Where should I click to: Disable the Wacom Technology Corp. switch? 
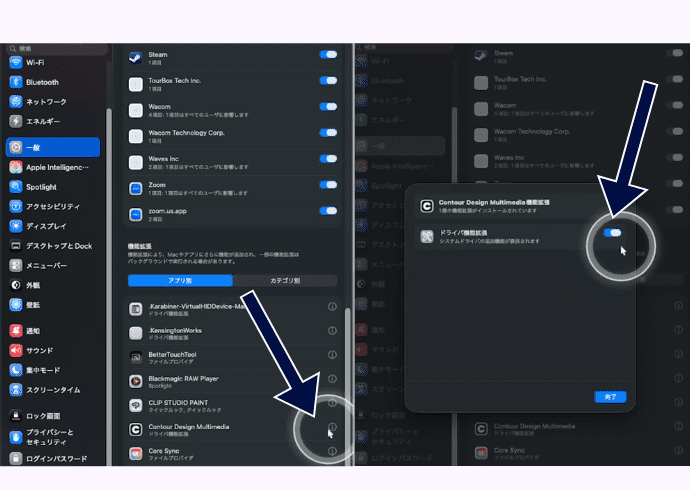point(328,133)
